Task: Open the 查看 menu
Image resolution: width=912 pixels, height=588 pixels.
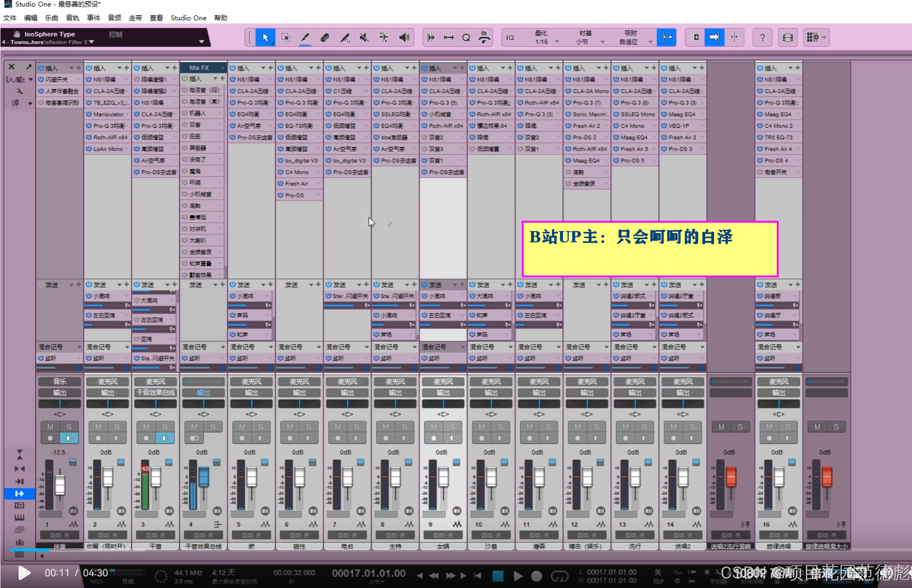Action: point(156,18)
